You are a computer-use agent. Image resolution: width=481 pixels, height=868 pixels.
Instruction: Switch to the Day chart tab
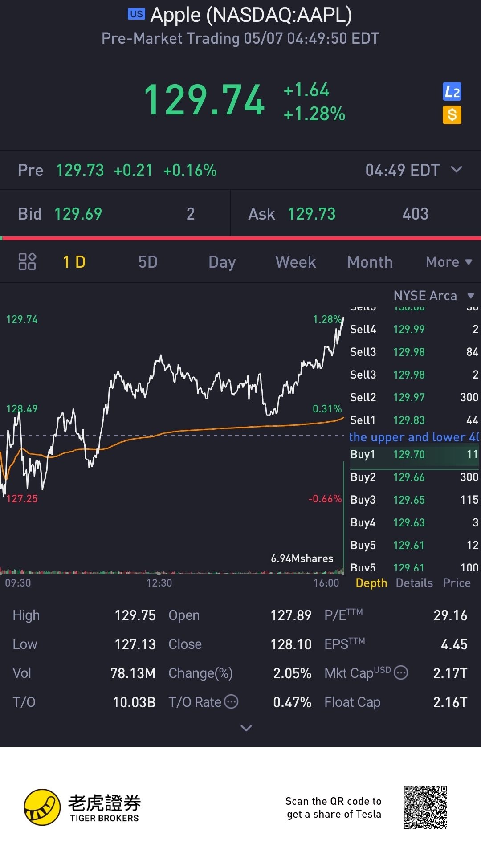point(222,262)
